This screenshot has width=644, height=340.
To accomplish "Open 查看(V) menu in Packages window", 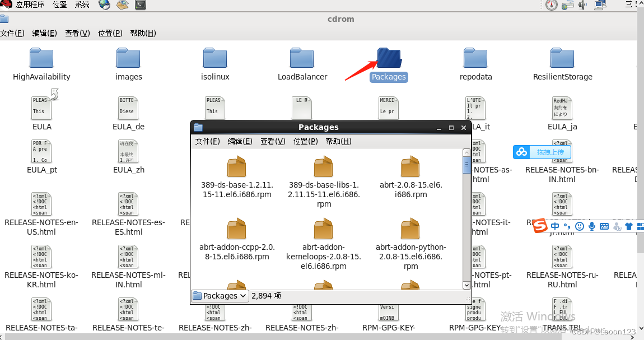I will coord(273,141).
